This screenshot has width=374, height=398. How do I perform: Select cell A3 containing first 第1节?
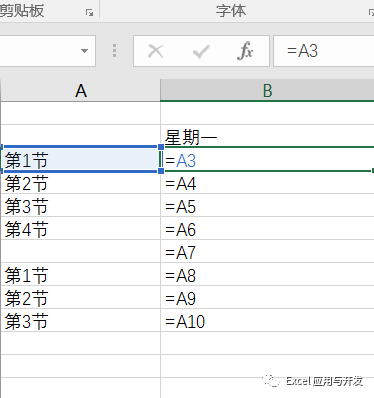[80, 159]
